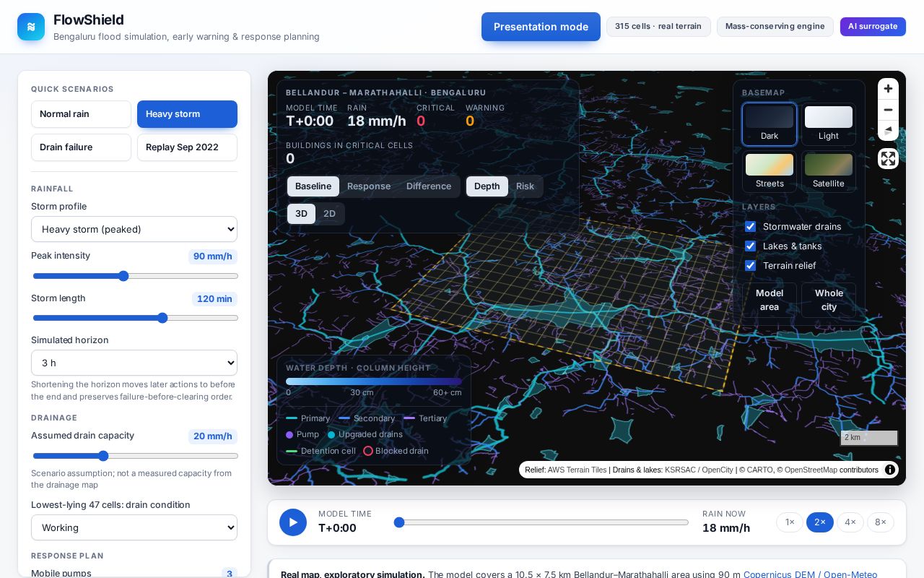The width and height of the screenshot is (924, 578).
Task: Launch Presentation mode
Action: point(541,27)
